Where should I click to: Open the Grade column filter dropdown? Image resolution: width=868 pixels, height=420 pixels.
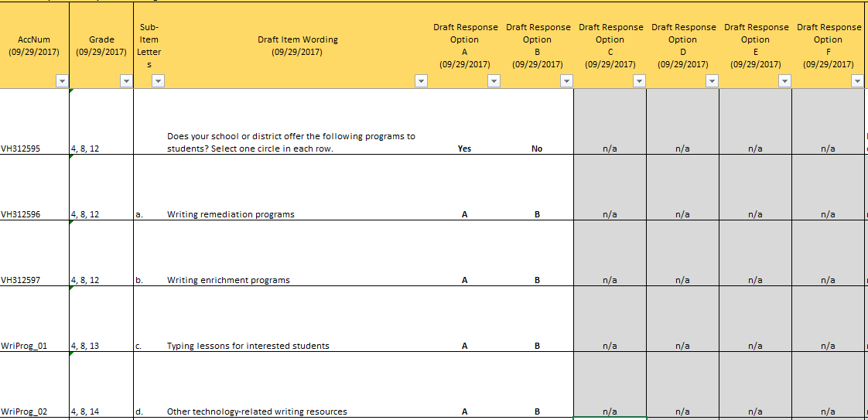coord(126,81)
